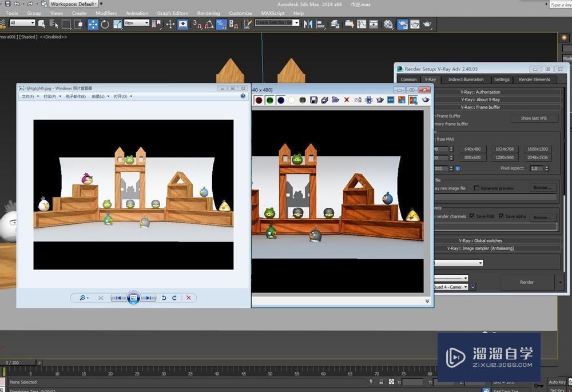Toggle monochrome display in frame window
The width and height of the screenshot is (572, 392).
[303, 100]
